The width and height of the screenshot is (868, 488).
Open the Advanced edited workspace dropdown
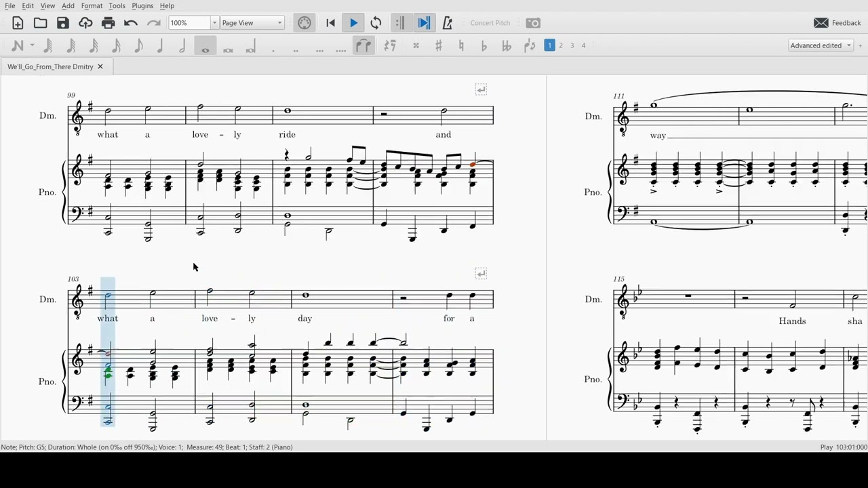pos(821,45)
